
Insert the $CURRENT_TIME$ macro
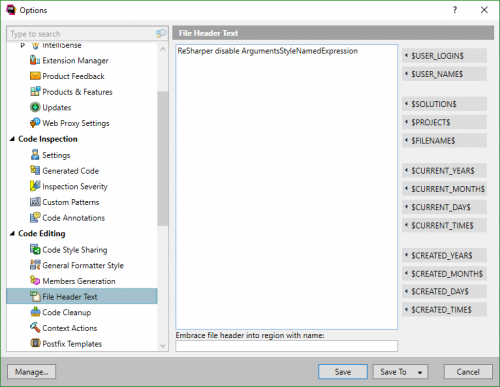tap(444, 225)
